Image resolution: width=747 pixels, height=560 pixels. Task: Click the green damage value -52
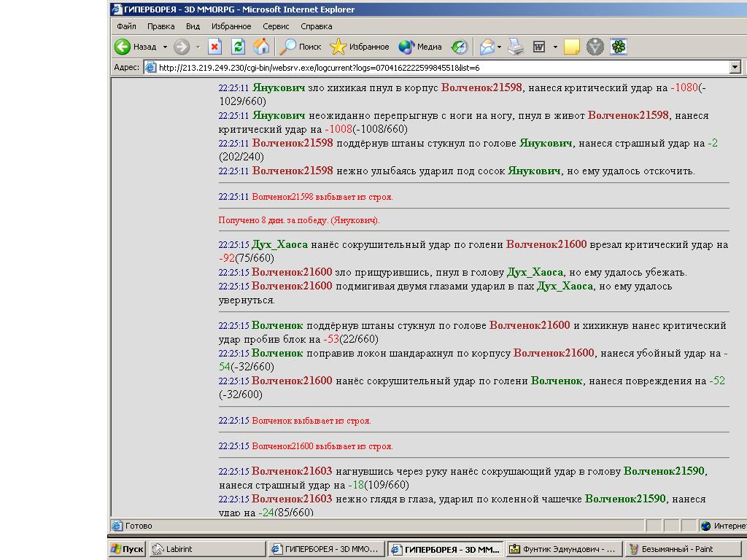tap(717, 381)
